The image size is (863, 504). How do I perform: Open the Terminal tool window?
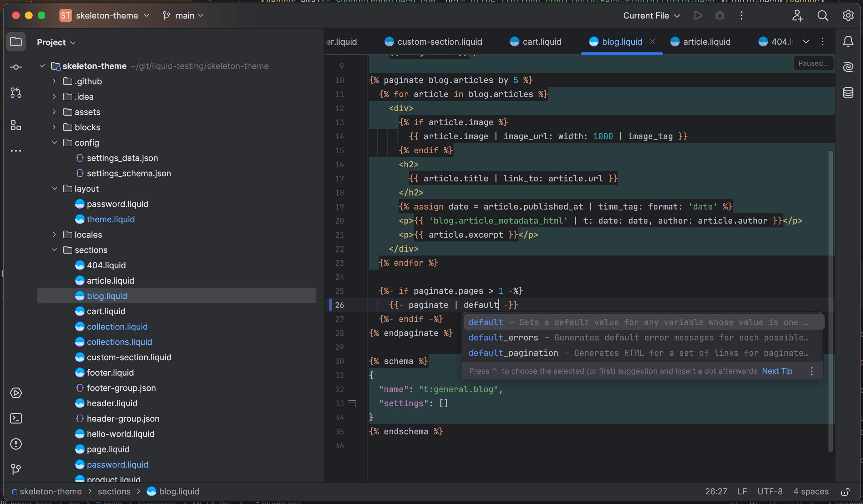click(x=16, y=418)
